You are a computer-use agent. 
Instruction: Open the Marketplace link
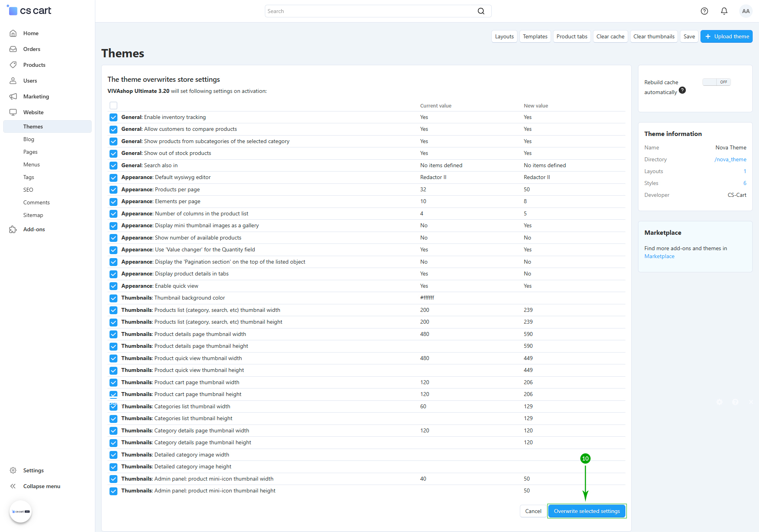(659, 256)
